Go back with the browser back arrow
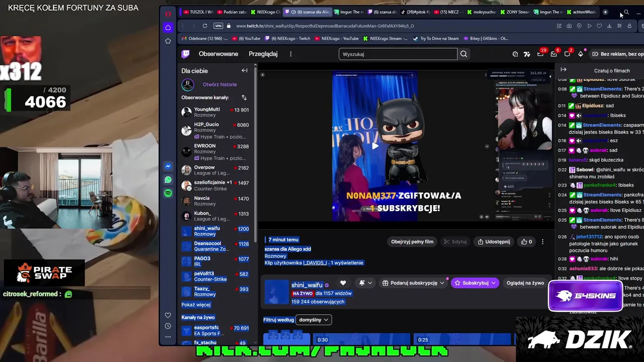This screenshot has height=362, width=644. coord(183,26)
